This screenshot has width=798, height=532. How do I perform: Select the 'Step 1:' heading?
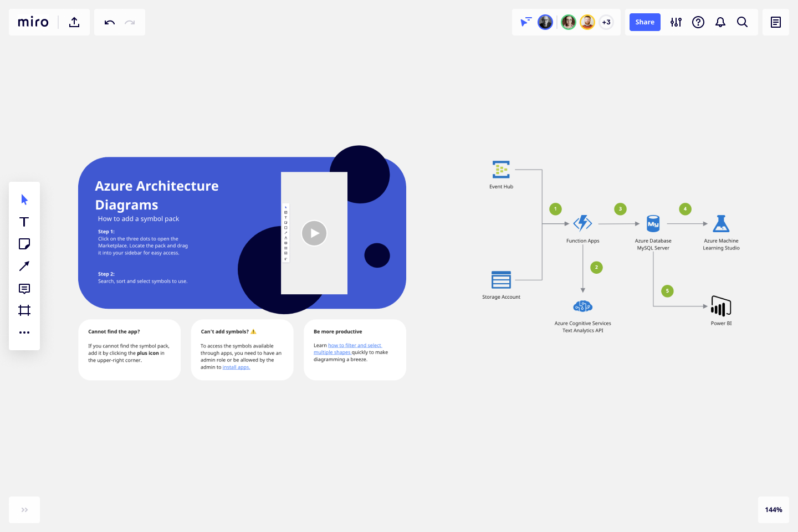point(106,232)
